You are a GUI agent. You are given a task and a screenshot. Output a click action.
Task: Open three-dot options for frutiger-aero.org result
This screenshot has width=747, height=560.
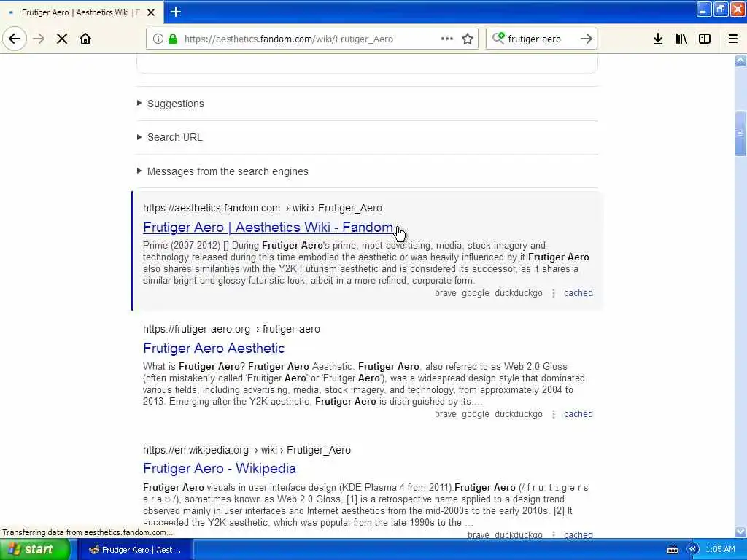coord(553,414)
